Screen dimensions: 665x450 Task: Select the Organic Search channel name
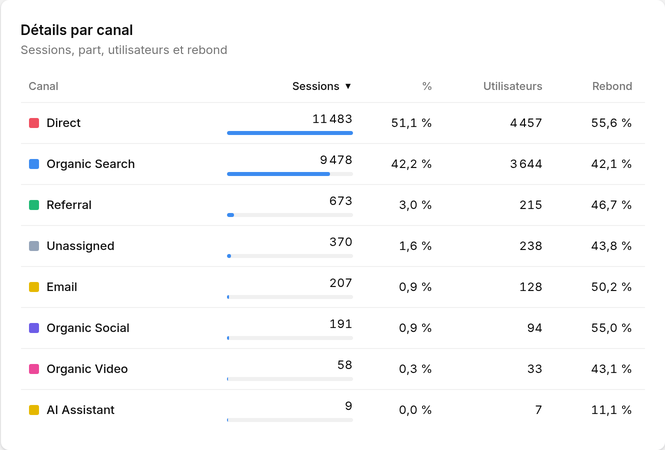pyautogui.click(x=91, y=164)
